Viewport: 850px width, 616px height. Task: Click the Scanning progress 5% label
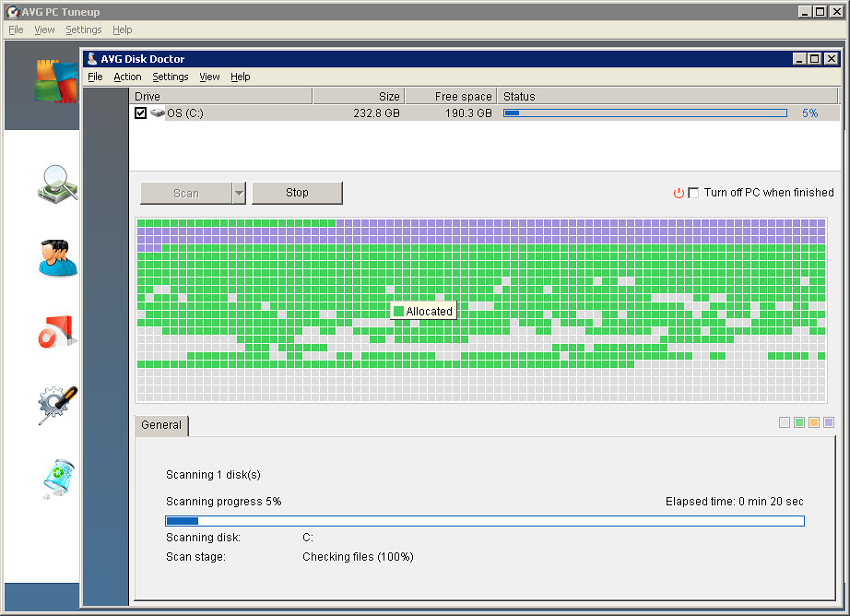point(223,501)
